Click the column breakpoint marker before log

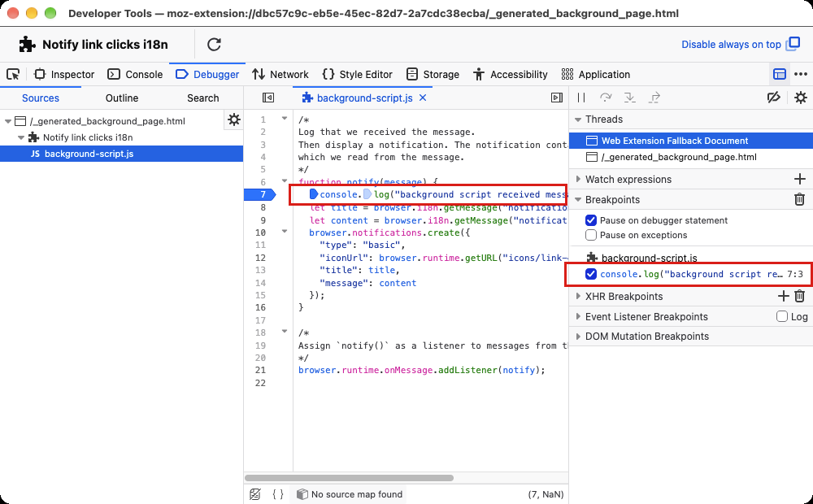click(x=367, y=194)
